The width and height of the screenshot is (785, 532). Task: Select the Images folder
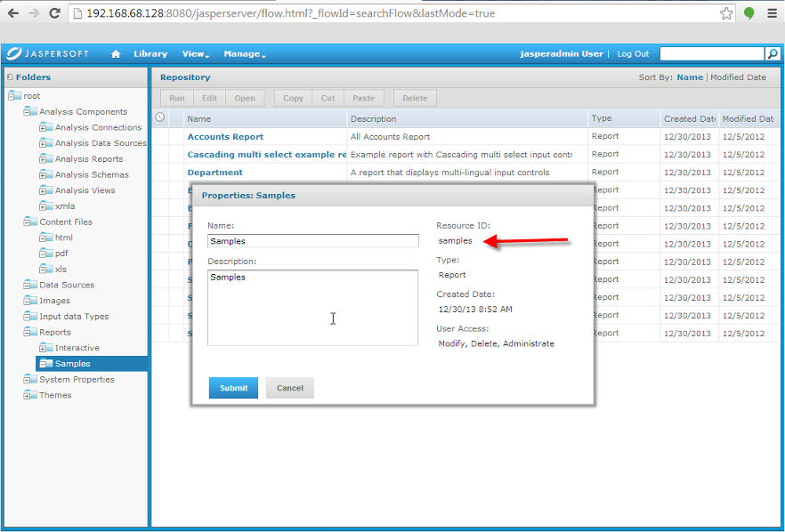(x=54, y=301)
